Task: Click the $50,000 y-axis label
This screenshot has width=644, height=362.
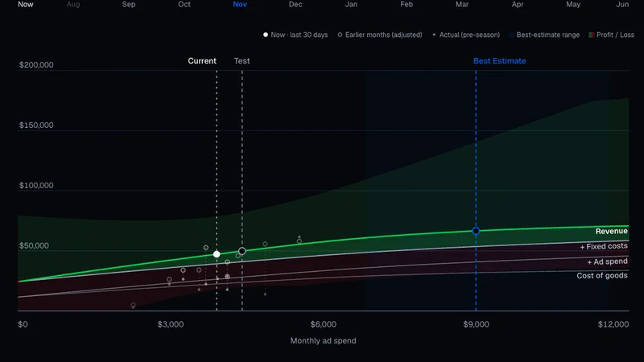Action: click(34, 246)
